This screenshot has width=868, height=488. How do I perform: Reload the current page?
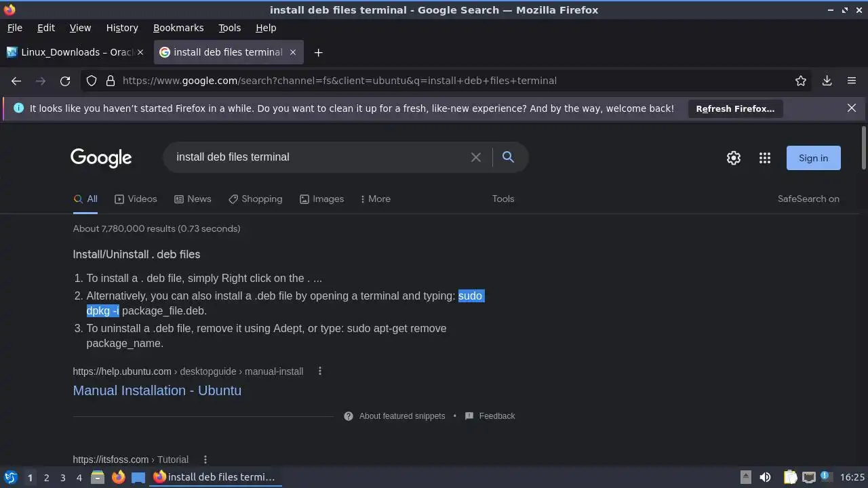pos(65,81)
